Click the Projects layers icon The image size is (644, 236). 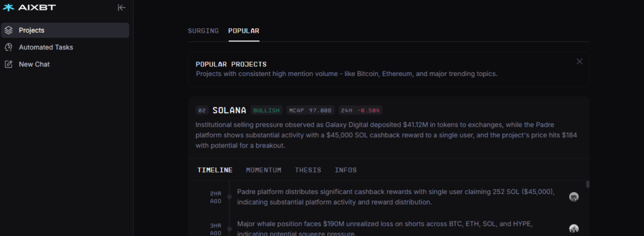coord(9,30)
